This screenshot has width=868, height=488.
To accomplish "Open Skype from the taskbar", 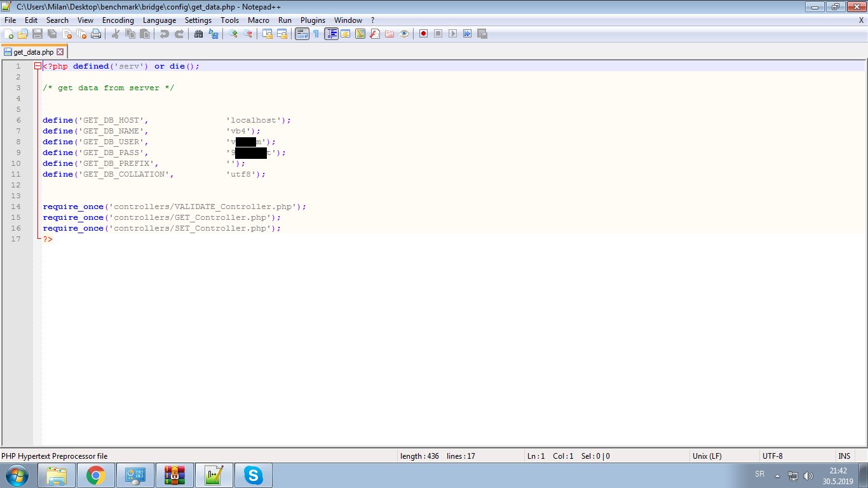I will (254, 475).
